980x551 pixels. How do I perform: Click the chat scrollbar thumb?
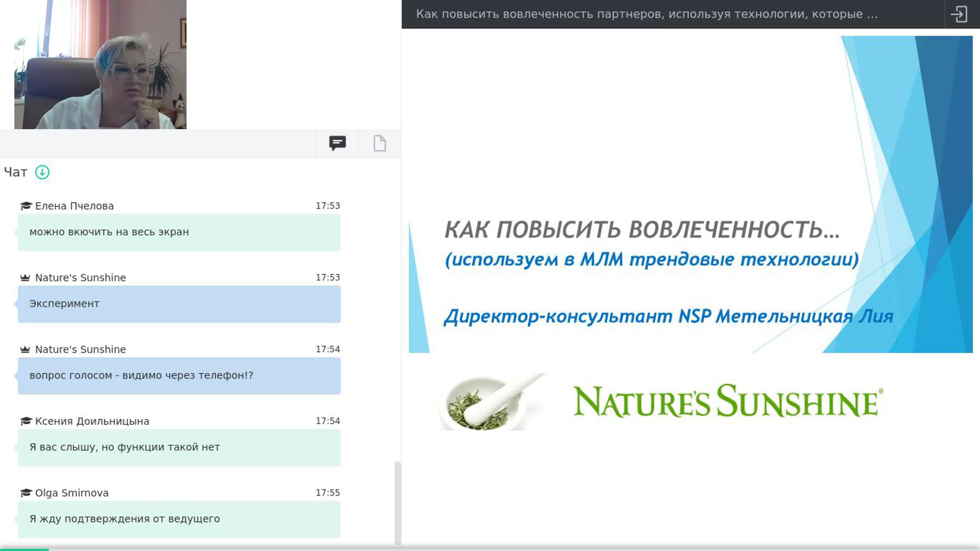pos(397,503)
